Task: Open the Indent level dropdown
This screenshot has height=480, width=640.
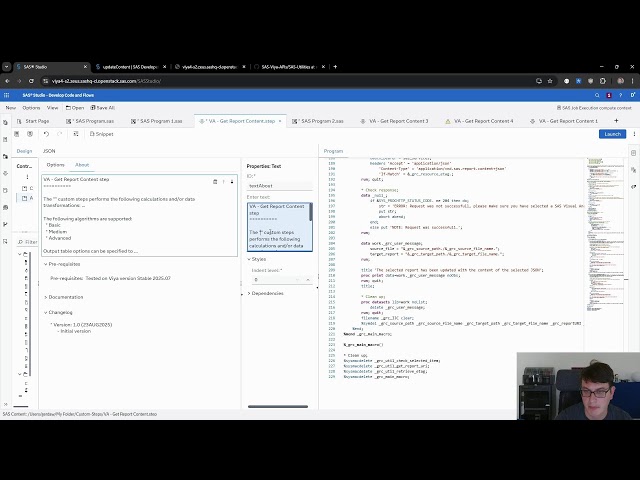Action: (x=280, y=280)
